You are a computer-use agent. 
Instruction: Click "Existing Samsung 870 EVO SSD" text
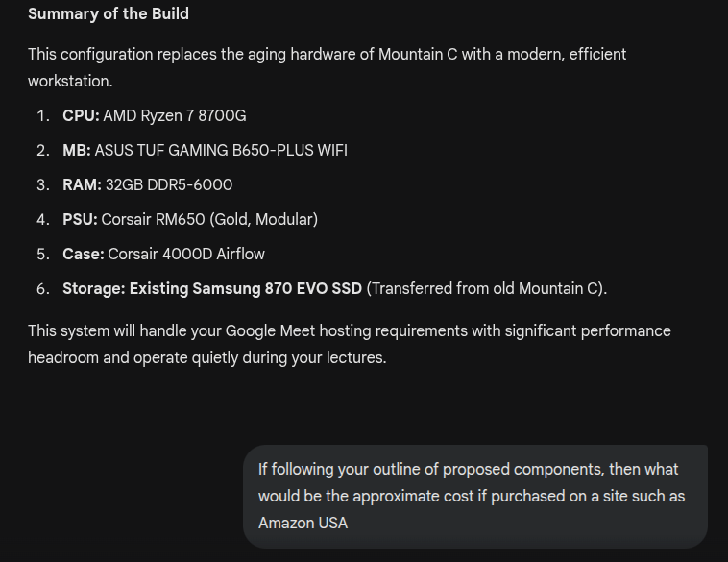(x=246, y=288)
